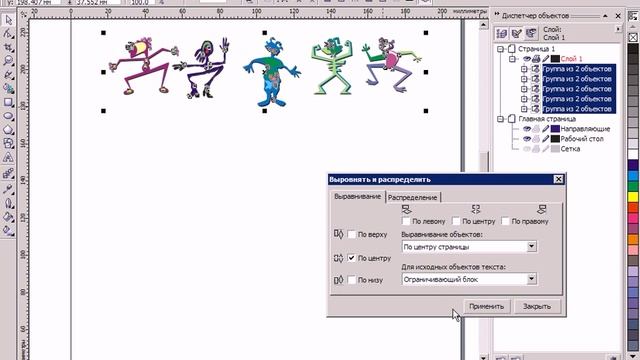The height and width of the screenshot is (360, 640).
Task: Select the Zoom magnifier tool
Action: coord(8,61)
